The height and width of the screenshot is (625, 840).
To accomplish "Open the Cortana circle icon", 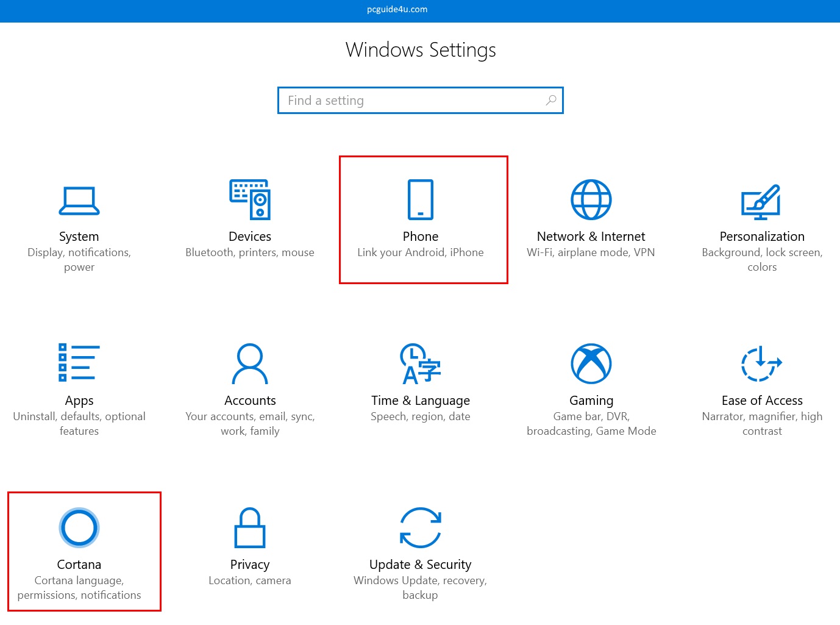I will [x=79, y=527].
